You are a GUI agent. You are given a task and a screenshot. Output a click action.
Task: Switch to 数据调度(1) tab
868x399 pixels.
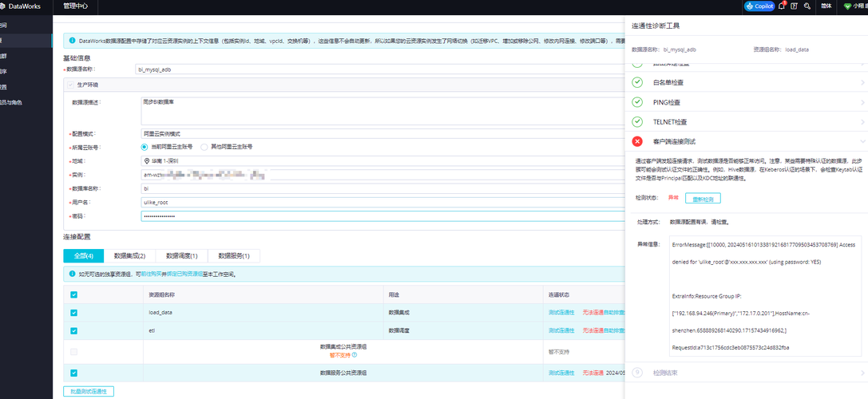coord(181,255)
